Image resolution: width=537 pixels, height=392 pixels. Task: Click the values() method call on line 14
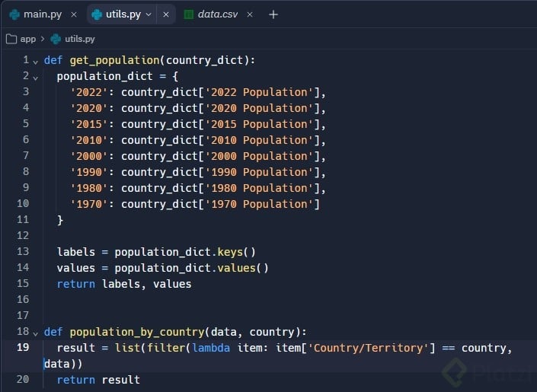(x=243, y=268)
